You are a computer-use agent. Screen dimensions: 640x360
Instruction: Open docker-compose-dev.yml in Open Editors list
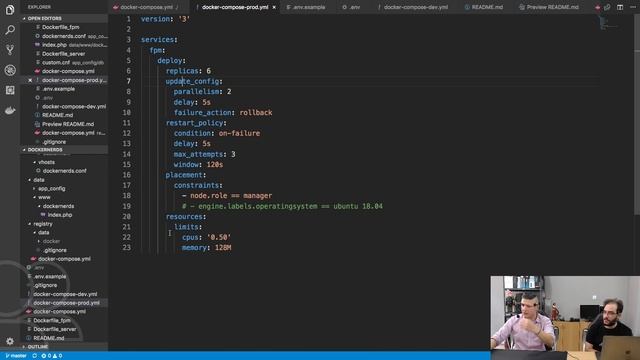click(73, 107)
